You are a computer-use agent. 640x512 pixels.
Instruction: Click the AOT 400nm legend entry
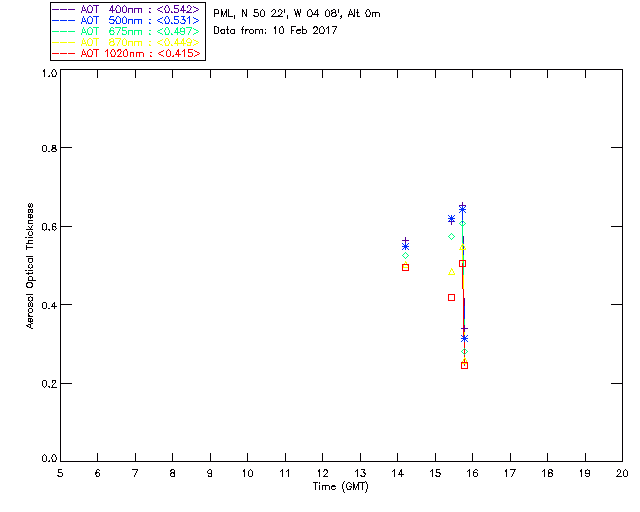[126, 9]
